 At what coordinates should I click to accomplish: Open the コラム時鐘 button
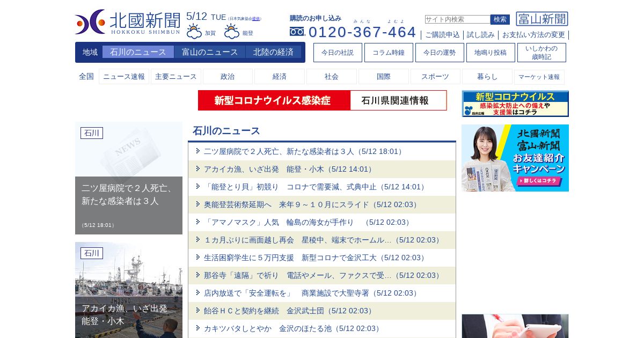click(389, 53)
